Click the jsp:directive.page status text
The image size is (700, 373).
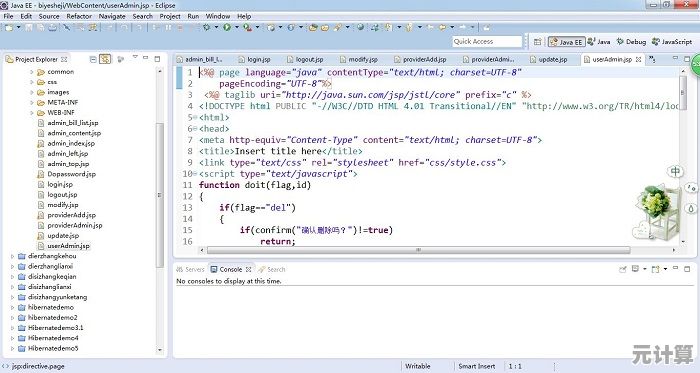point(38,366)
